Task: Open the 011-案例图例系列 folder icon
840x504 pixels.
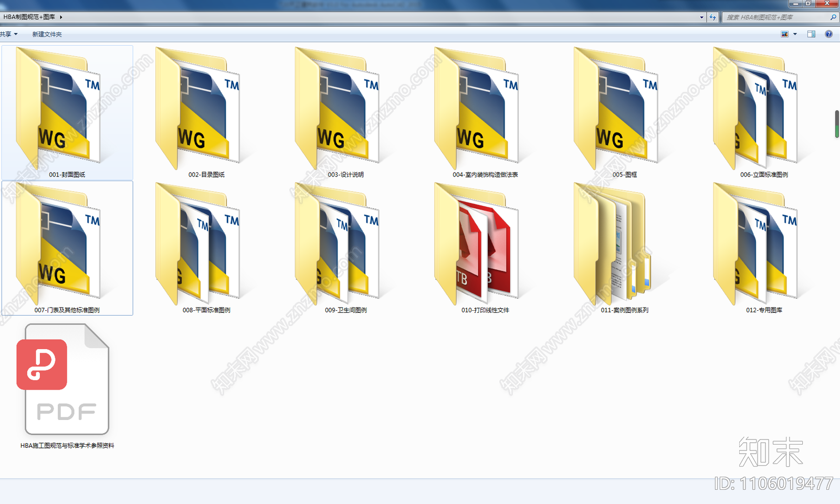Action: (x=613, y=243)
